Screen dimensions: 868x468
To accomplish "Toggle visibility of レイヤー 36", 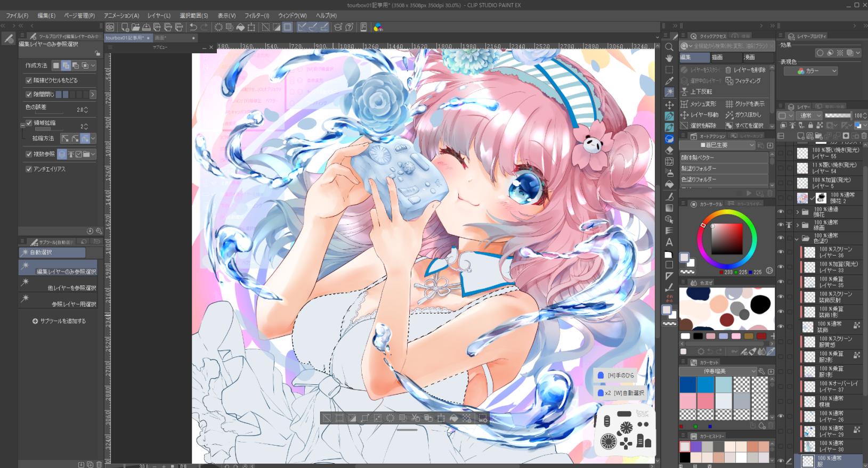I will (781, 252).
